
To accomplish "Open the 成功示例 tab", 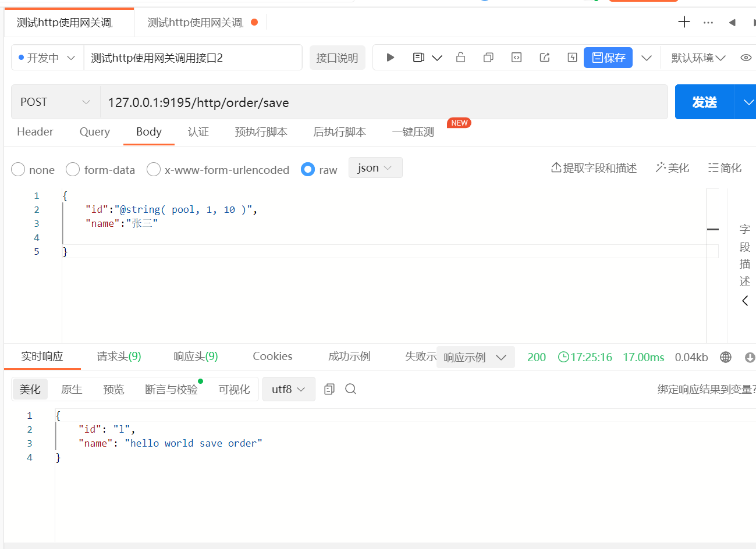I will point(349,357).
